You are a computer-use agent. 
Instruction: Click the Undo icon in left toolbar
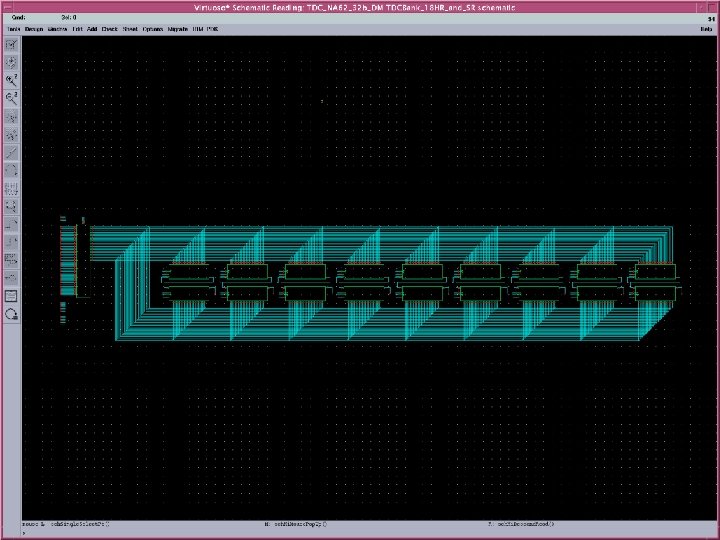(11, 170)
